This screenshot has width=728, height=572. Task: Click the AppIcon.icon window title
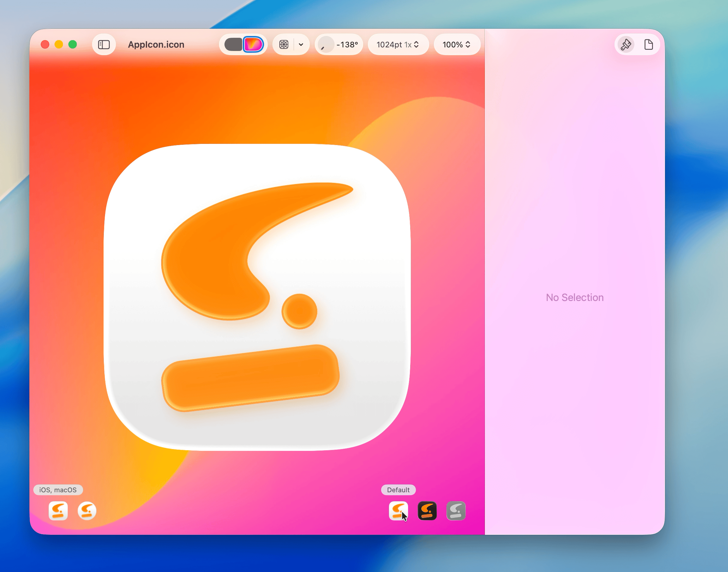[x=156, y=45]
